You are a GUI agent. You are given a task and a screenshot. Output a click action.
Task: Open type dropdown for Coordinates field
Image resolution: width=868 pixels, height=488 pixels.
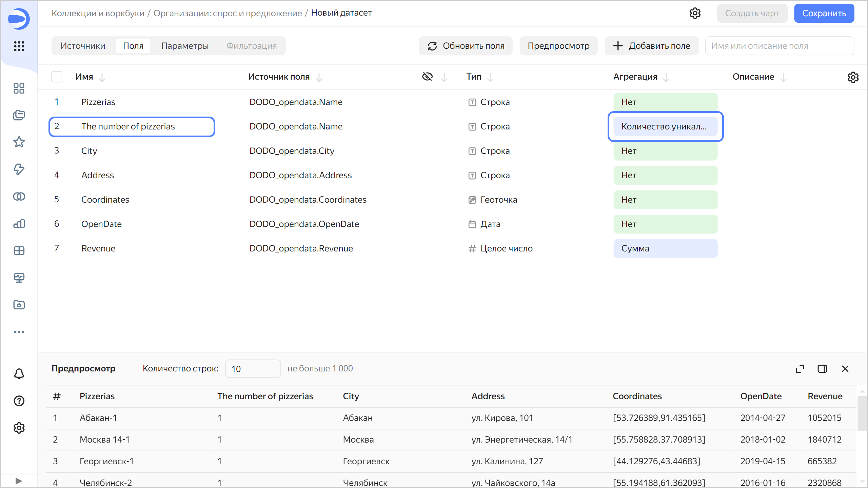(x=498, y=200)
